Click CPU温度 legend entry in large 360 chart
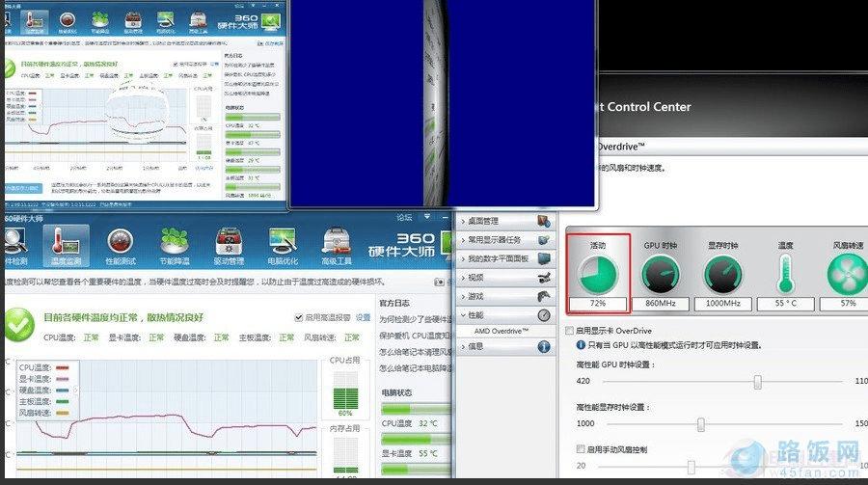868x485 pixels. 44,367
